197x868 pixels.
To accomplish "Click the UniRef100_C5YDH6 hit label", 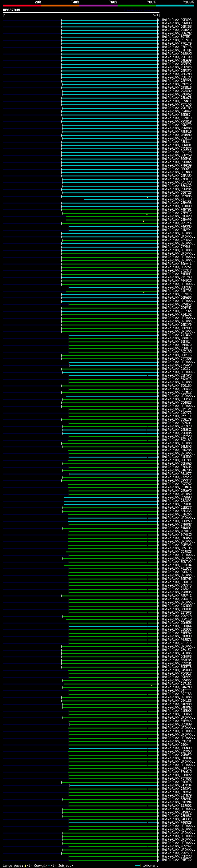I will pos(177,196).
